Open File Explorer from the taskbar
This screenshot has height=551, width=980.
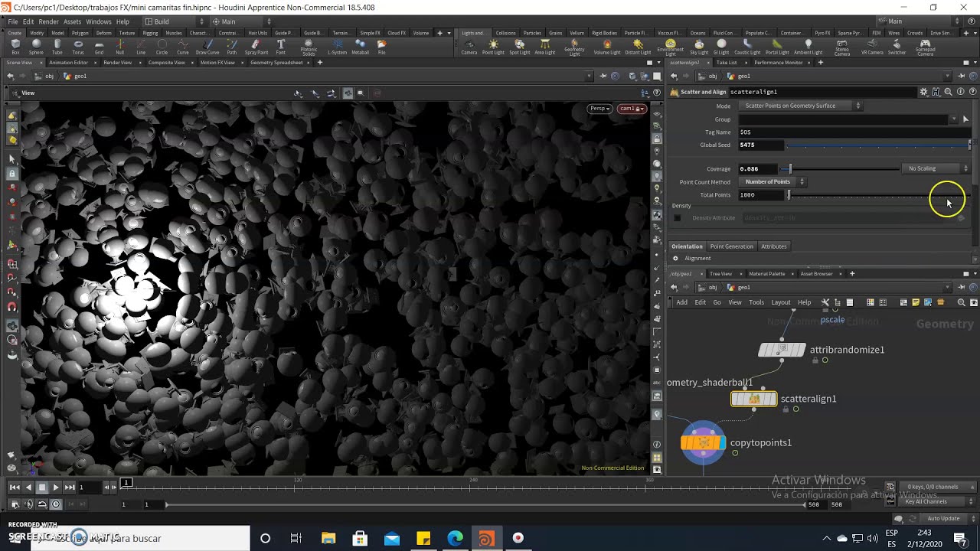pos(328,538)
